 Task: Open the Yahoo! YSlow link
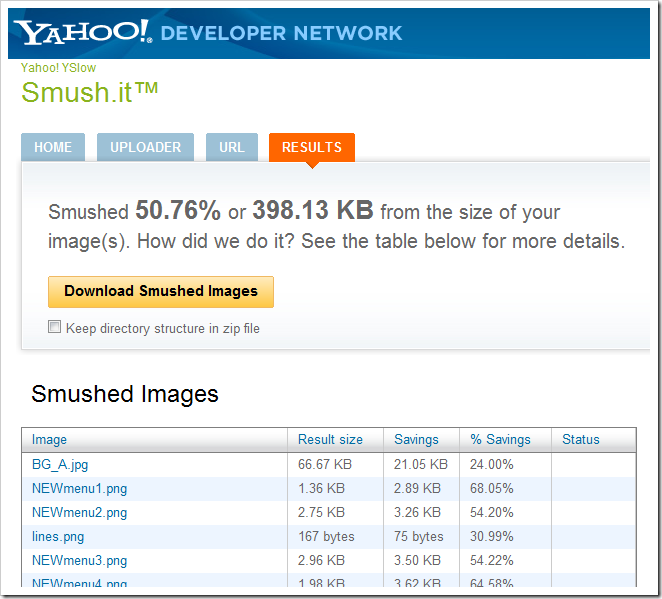point(58,68)
